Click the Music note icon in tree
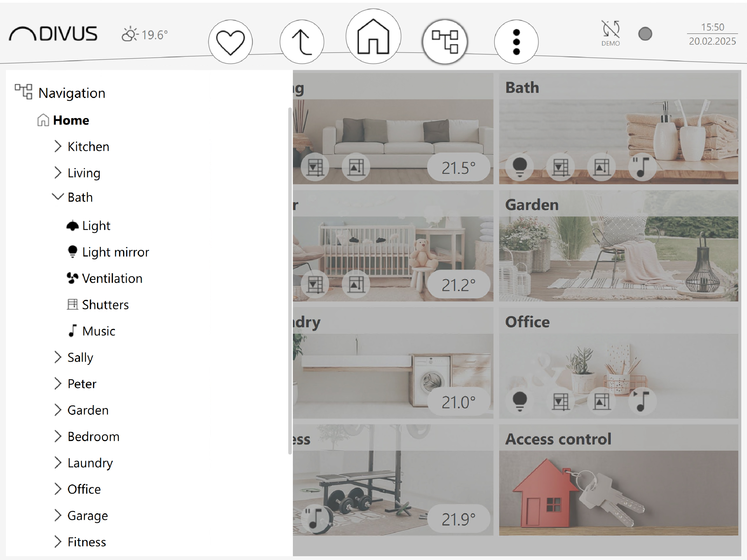The height and width of the screenshot is (560, 747). pyautogui.click(x=72, y=331)
